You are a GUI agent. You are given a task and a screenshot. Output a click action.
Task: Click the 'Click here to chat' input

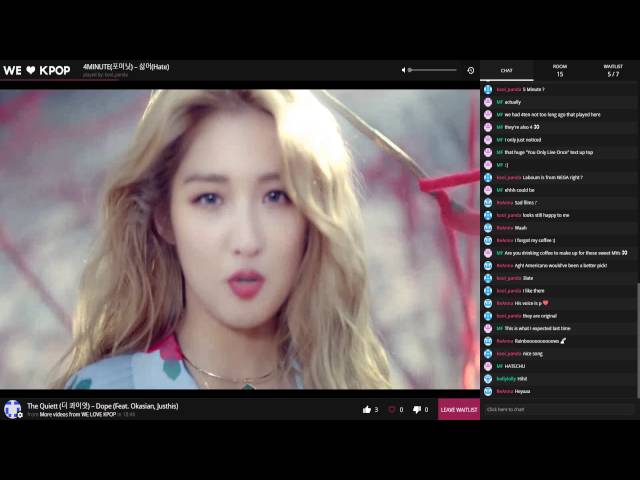(x=559, y=409)
